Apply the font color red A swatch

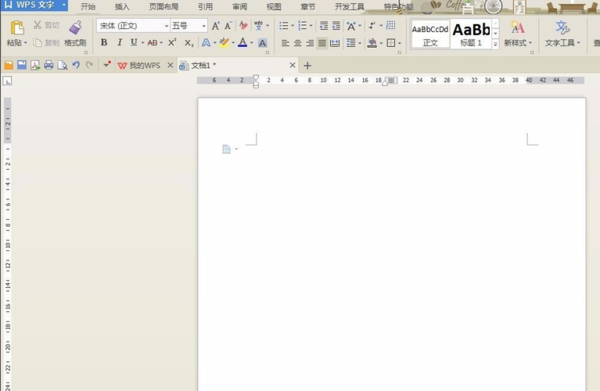[x=243, y=42]
